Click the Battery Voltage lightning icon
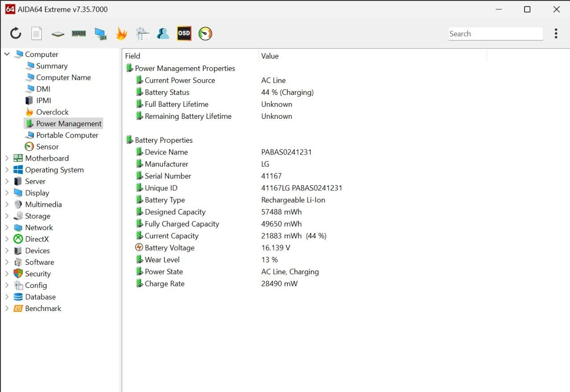Viewport: 570px width, 392px height. pyautogui.click(x=139, y=247)
